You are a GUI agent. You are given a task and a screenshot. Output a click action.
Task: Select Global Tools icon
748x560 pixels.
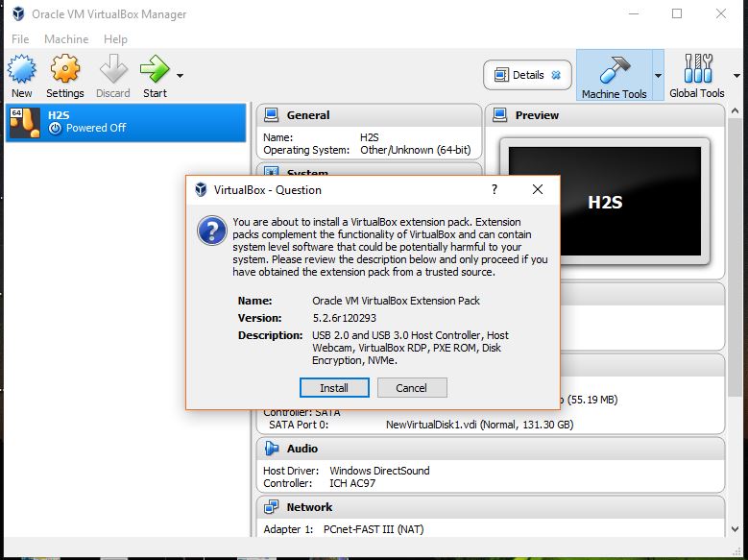pyautogui.click(x=698, y=68)
